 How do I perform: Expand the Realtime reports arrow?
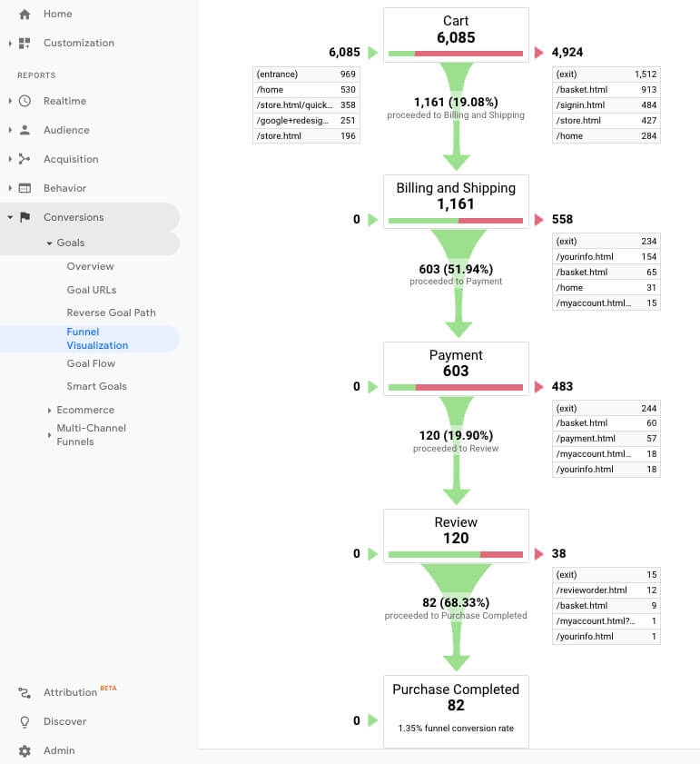pyautogui.click(x=10, y=101)
